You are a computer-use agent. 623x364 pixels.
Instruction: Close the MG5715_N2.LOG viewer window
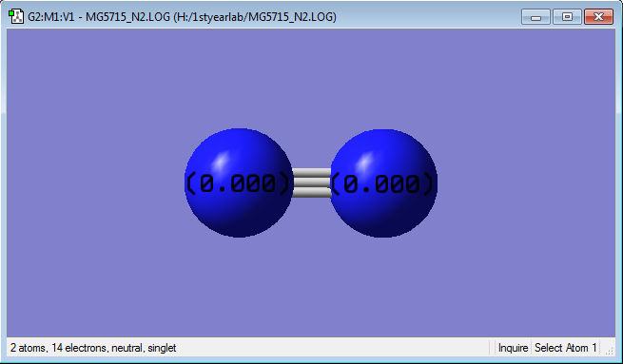(599, 17)
